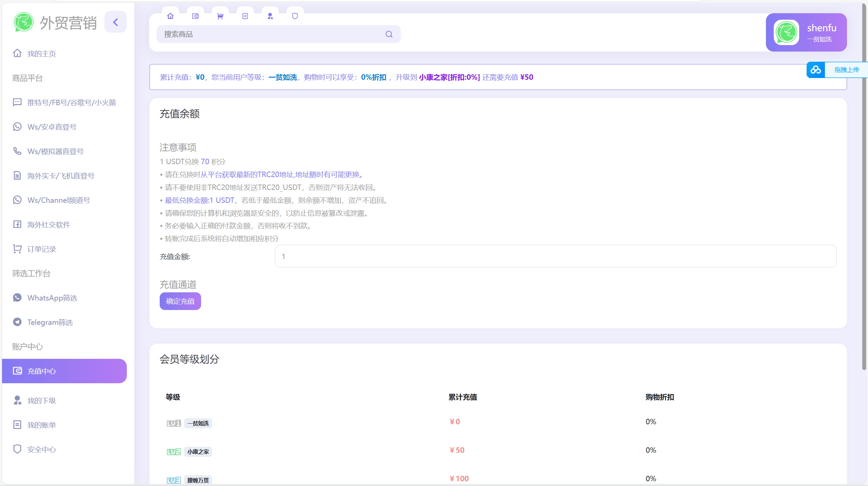The image size is (868, 486).
Task: Open the home tab icon at top
Action: click(x=171, y=16)
